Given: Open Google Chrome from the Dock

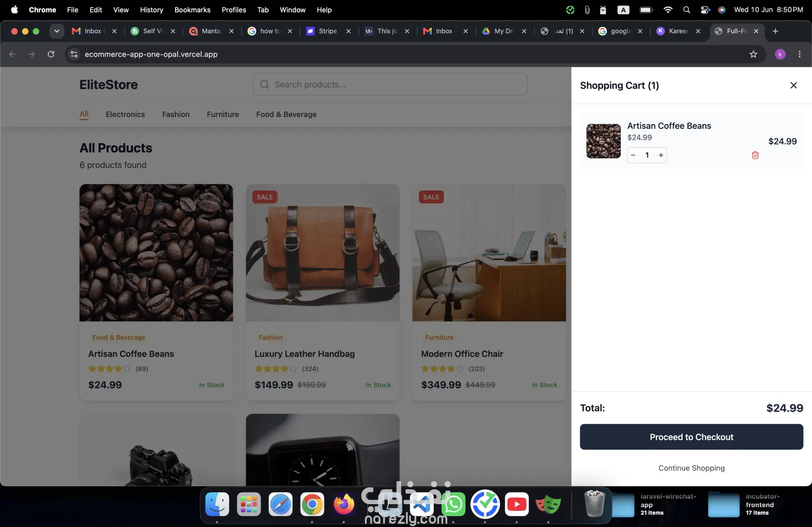Looking at the screenshot, I should pyautogui.click(x=312, y=504).
